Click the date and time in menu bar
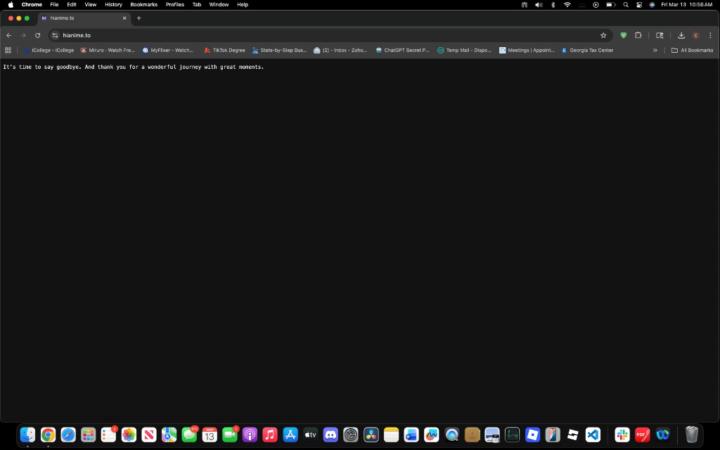The image size is (720, 450). click(686, 5)
